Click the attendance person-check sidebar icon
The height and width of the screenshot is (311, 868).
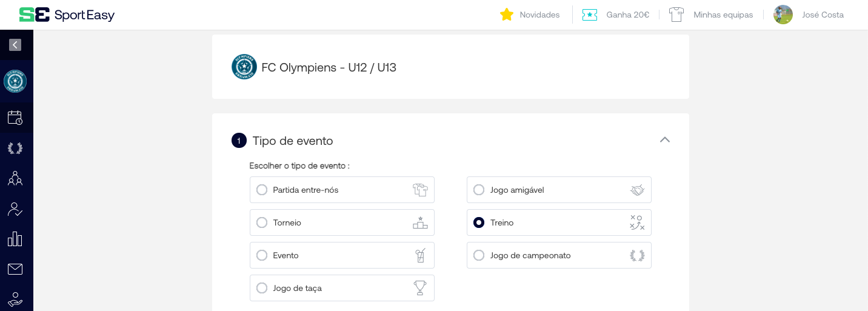tap(15, 209)
